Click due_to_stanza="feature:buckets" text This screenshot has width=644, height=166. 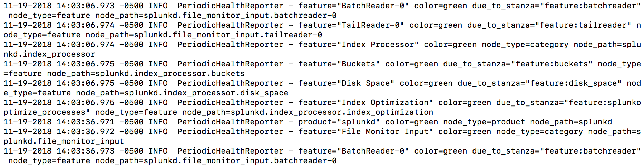point(518,64)
